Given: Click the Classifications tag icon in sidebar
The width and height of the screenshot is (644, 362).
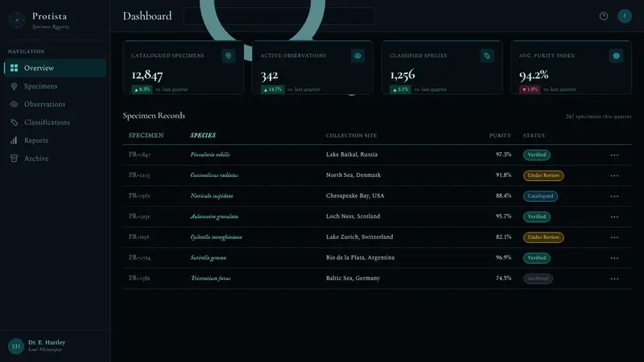Looking at the screenshot, I should 14,122.
